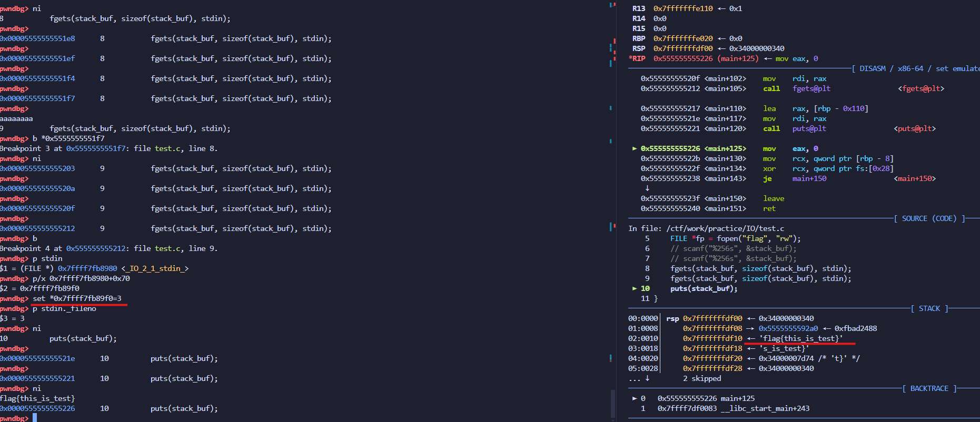Click source line 5 with the fopen call

pos(723,238)
